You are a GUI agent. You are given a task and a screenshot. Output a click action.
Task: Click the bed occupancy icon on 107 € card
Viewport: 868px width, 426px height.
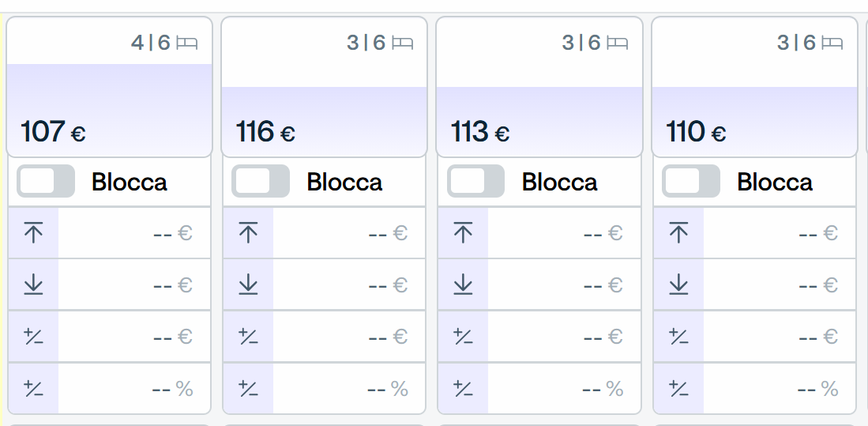[x=186, y=43]
